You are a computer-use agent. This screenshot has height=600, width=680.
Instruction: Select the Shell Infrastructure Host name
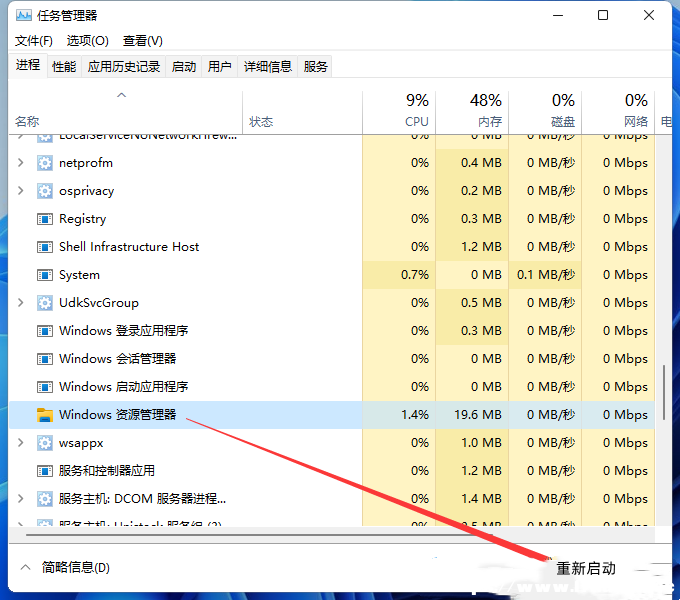coord(129,247)
